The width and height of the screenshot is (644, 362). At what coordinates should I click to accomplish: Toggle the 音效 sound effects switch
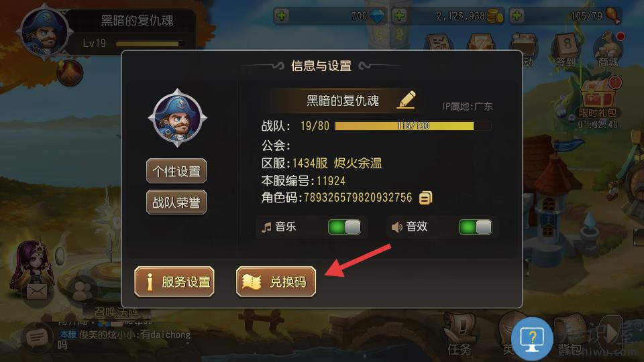[475, 227]
